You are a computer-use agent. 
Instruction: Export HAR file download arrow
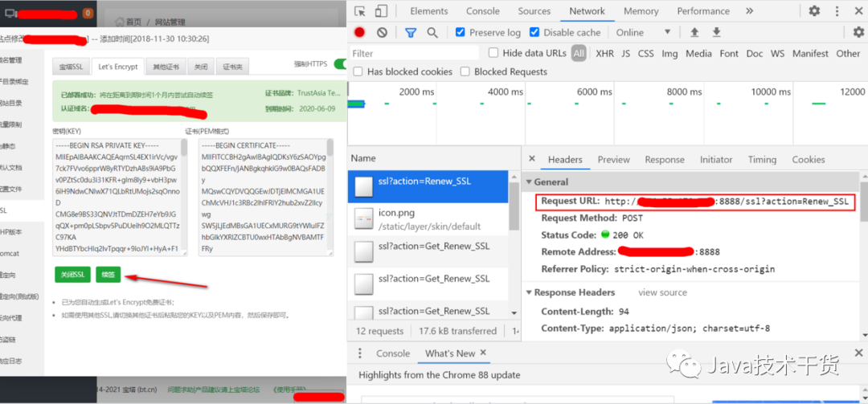coord(716,32)
